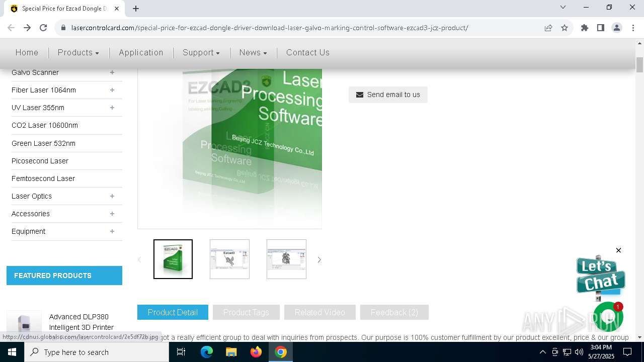Switch to Product Tags tab

pos(246,312)
